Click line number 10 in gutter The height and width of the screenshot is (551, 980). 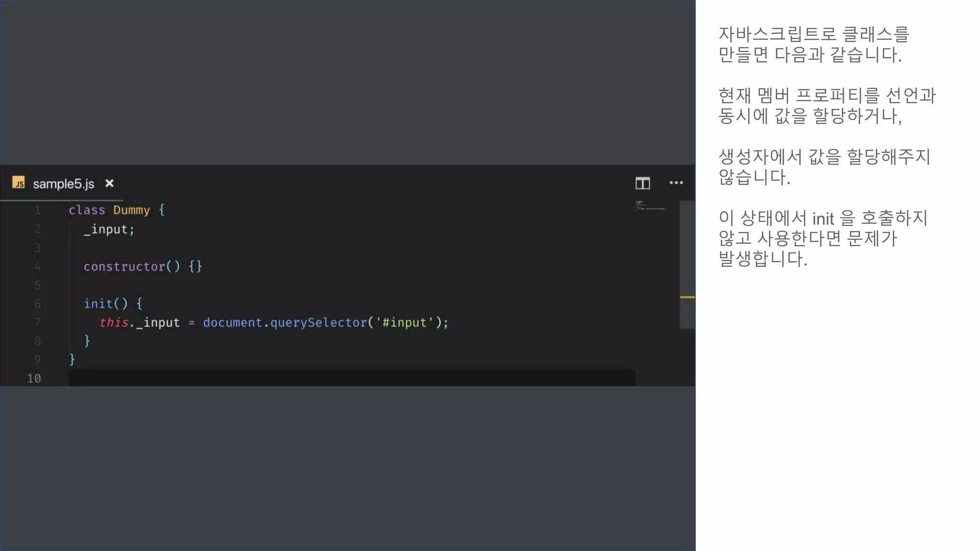click(x=34, y=378)
